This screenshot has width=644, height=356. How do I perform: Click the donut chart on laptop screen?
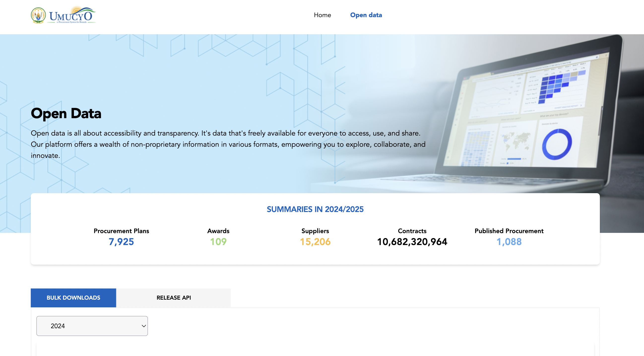[x=556, y=144]
